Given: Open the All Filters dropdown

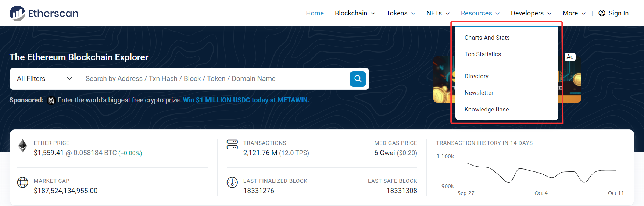Looking at the screenshot, I should click(x=44, y=79).
